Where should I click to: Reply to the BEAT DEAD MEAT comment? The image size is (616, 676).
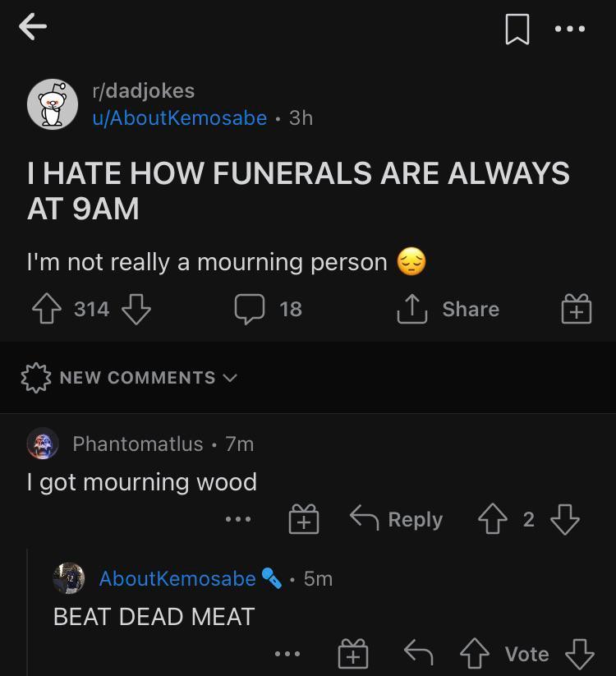tap(419, 653)
